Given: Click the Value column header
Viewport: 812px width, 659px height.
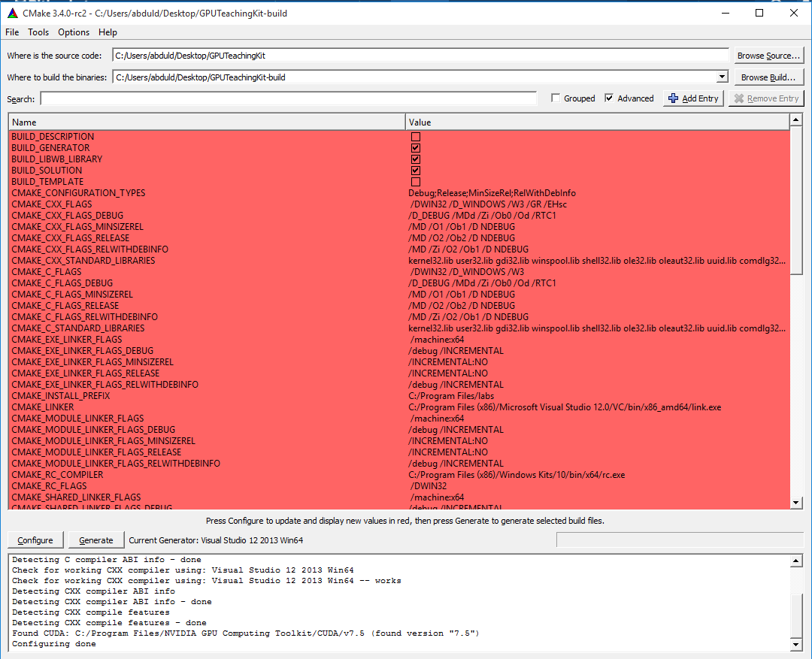Looking at the screenshot, I should (597, 122).
